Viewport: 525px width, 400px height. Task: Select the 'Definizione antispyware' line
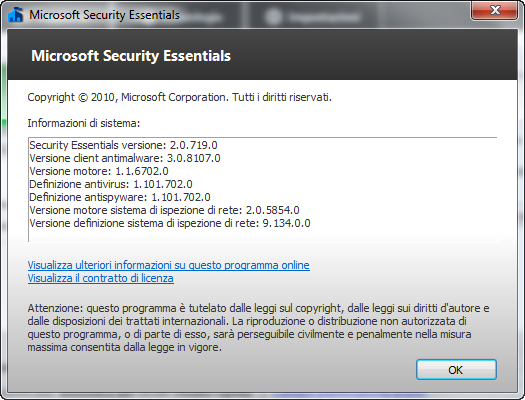coord(120,197)
